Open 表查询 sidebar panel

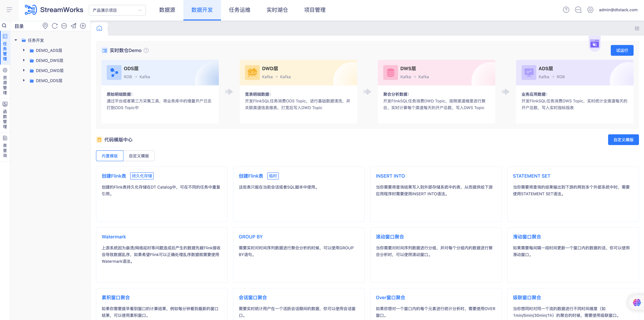pos(5,147)
